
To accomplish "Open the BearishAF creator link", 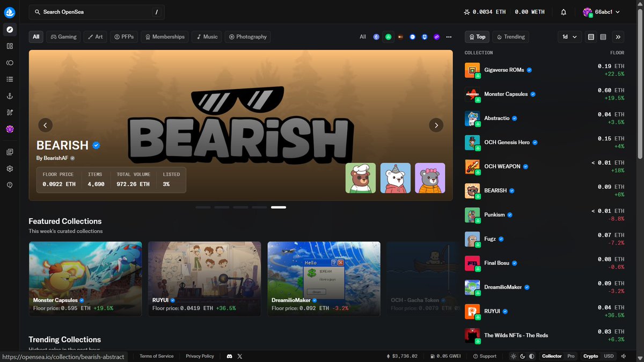I will coord(56,158).
